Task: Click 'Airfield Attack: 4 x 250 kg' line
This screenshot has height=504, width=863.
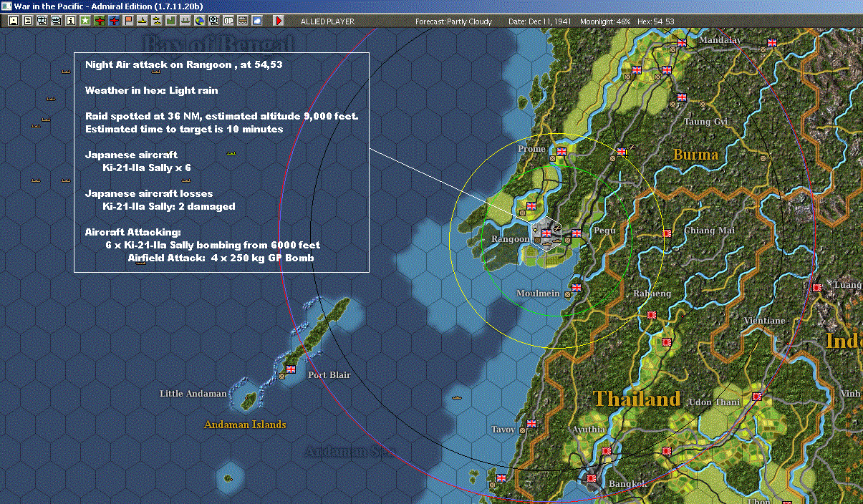Action: pyautogui.click(x=221, y=258)
